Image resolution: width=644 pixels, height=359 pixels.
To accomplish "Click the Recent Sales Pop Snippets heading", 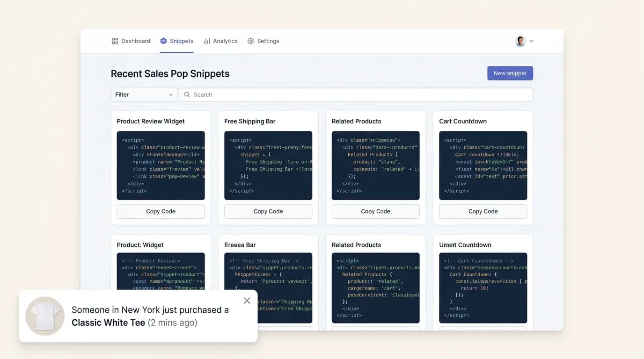I will click(x=170, y=73).
